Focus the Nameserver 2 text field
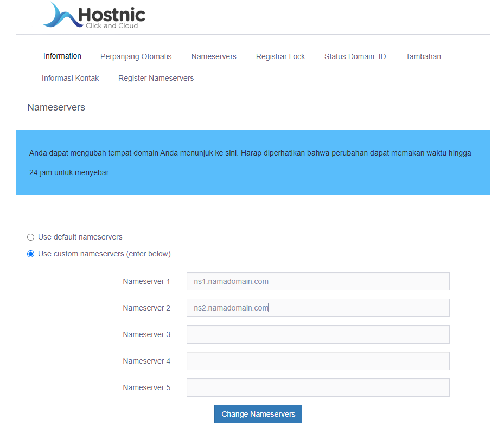Image resolution: width=504 pixels, height=433 pixels. pyautogui.click(x=318, y=308)
